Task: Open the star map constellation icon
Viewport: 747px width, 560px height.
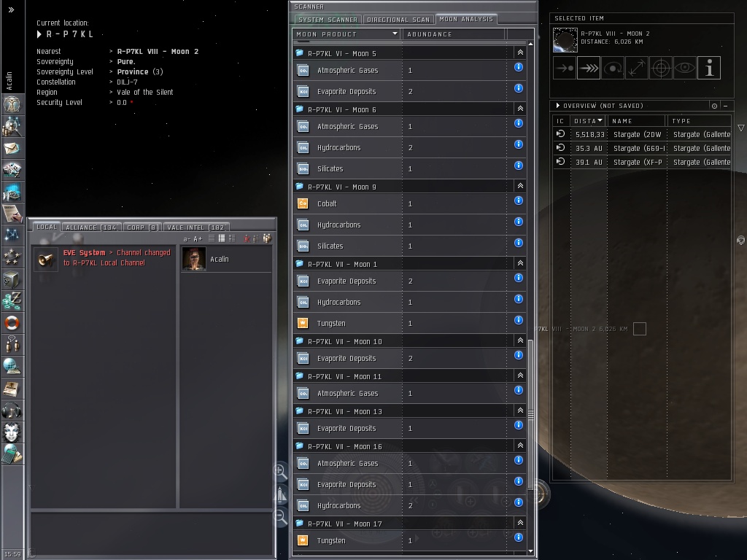Action: point(12,236)
